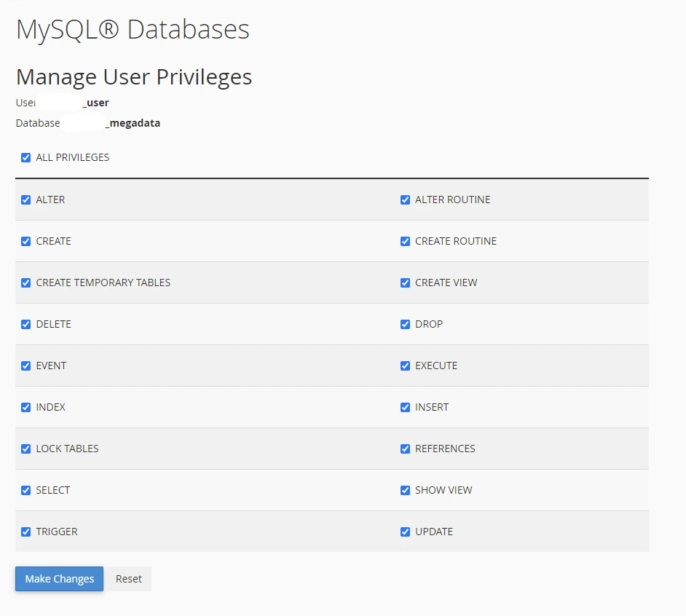Uncheck the INSERT privilege
The height and width of the screenshot is (616, 686).
pyautogui.click(x=406, y=407)
